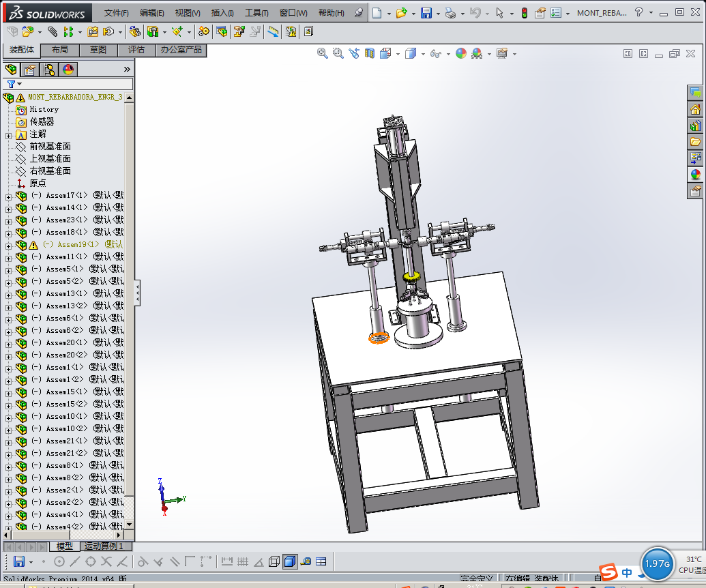Start a New Motion Study
Image resolution: width=706 pixels, height=588 pixels.
tap(204, 31)
